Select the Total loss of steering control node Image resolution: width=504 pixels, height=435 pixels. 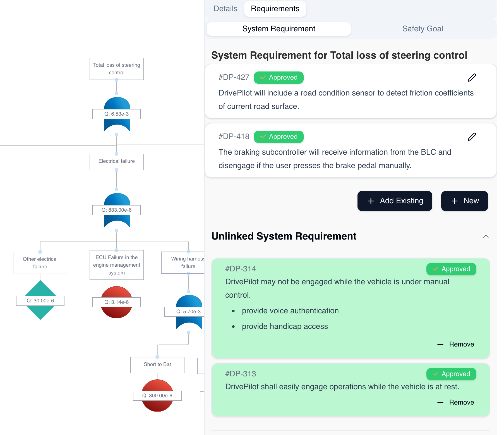pos(117,69)
